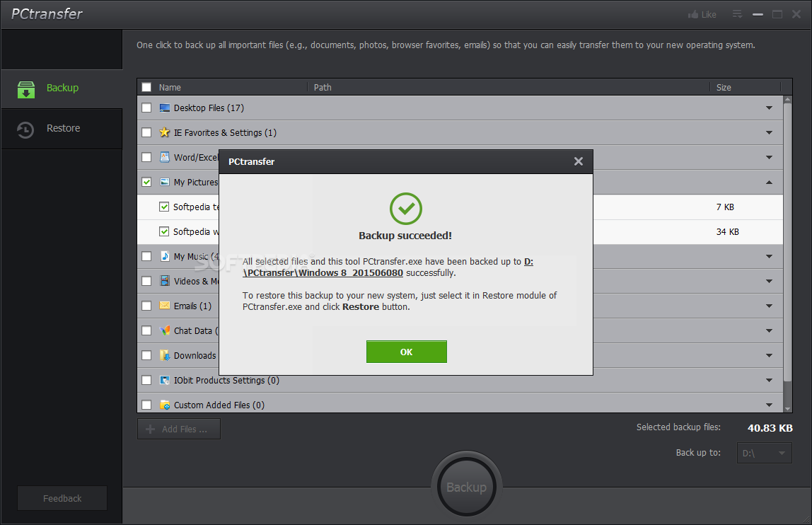Sort by the Name column header
Screen dimensions: 812x525
tap(170, 87)
